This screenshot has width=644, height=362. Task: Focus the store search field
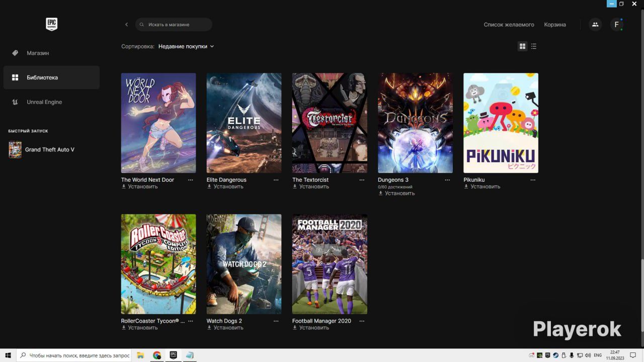(174, 25)
